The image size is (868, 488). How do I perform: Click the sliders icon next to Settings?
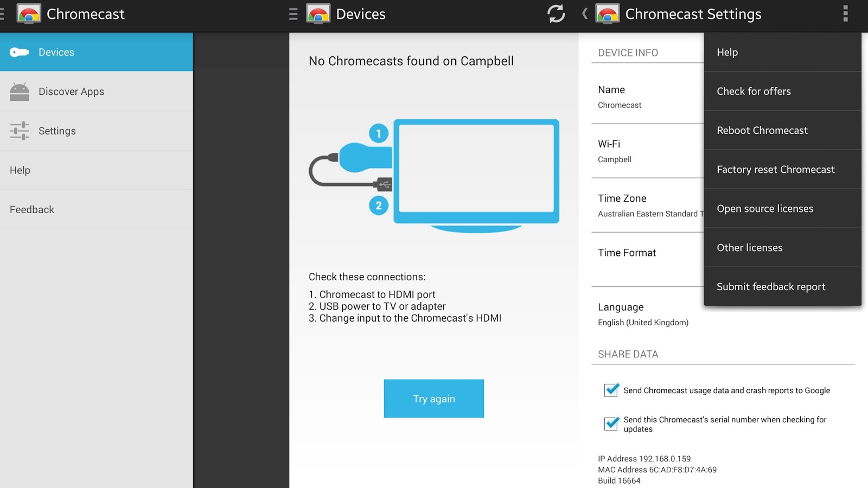[x=20, y=131]
